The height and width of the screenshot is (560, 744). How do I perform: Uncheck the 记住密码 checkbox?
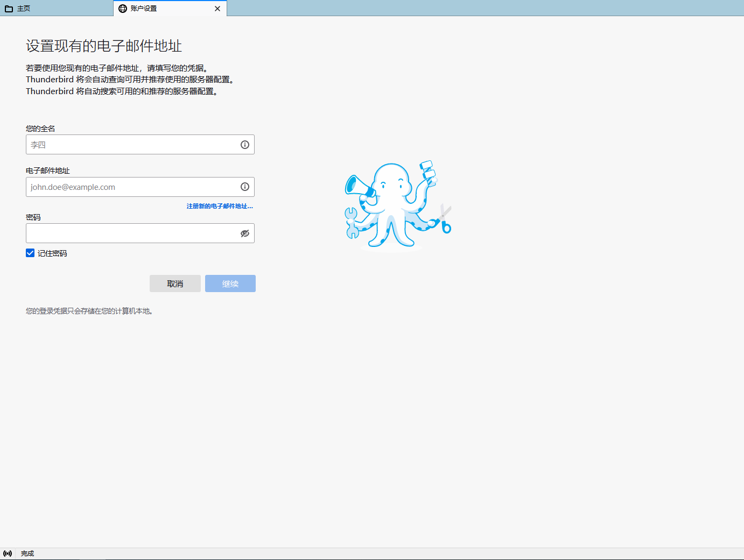30,253
